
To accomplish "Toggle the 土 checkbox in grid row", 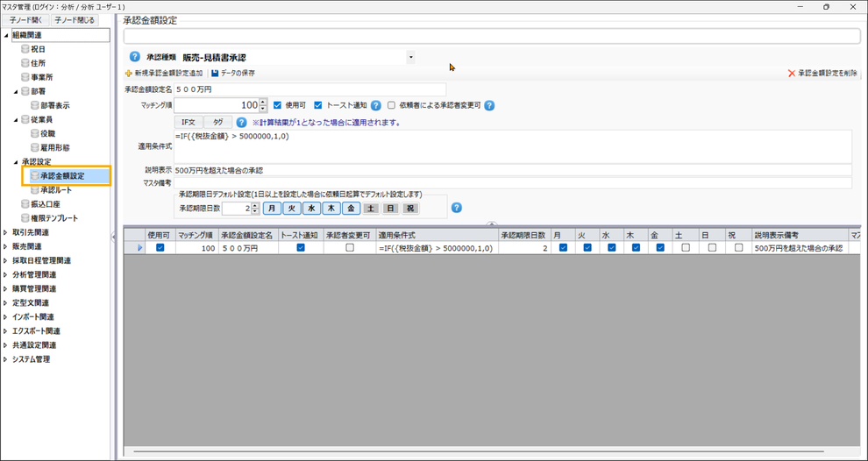I will click(x=686, y=248).
